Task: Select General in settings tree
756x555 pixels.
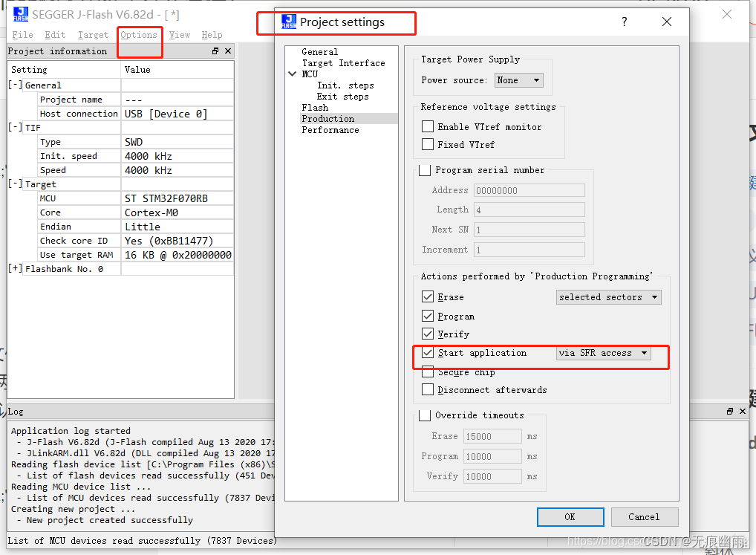Action: tap(319, 51)
